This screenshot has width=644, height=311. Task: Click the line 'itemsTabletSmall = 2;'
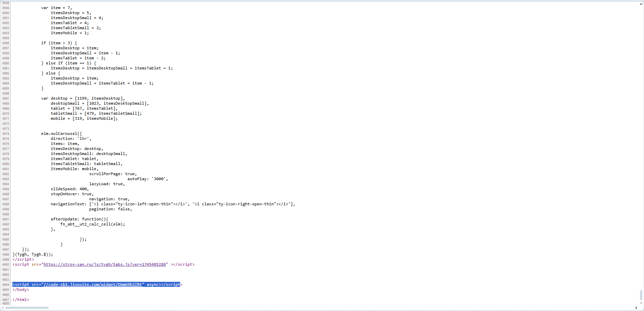tap(76, 28)
